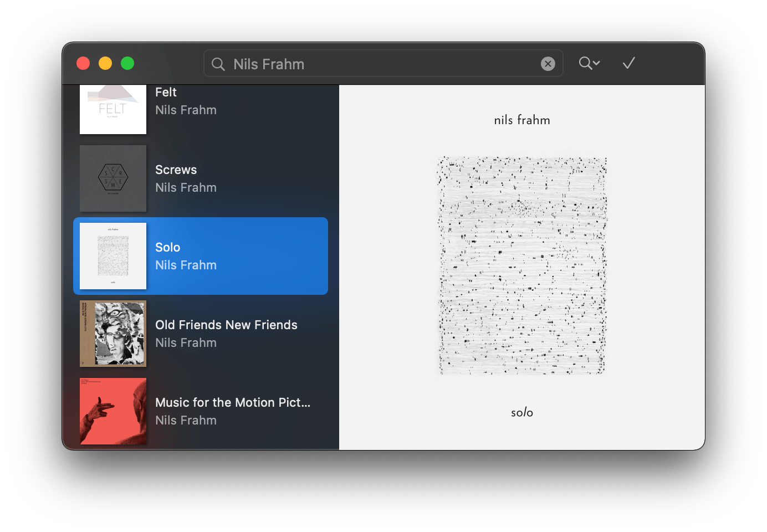Choose the Felt album title

pos(166,93)
